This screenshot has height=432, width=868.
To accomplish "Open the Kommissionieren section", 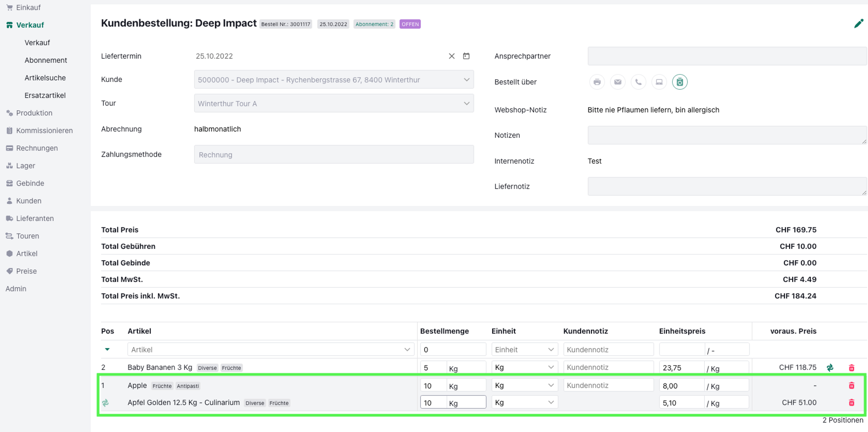I will tap(44, 131).
